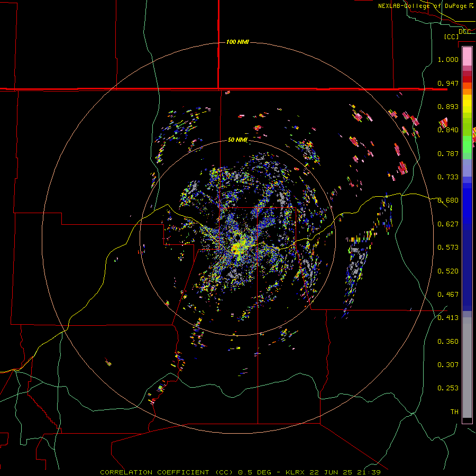Pick the gray segment of the color bar
Screen dimensions: 476x476
pyautogui.click(x=467, y=368)
